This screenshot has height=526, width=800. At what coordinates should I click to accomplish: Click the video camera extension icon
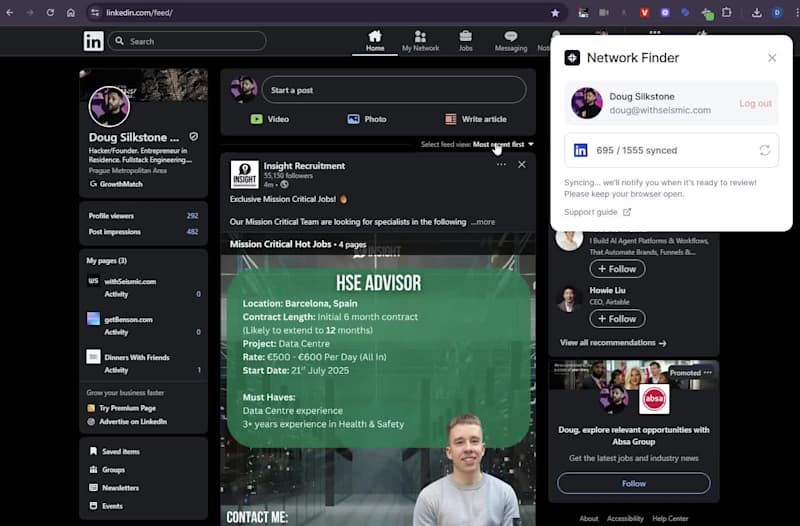click(x=604, y=13)
